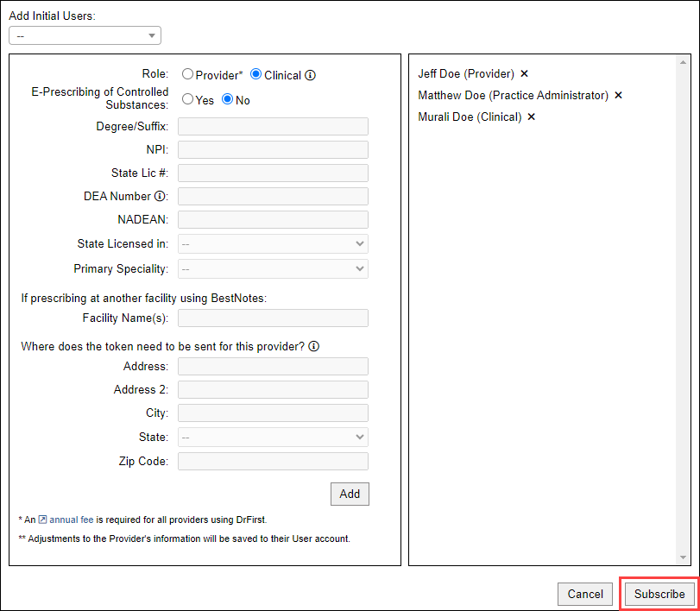Open the address State dropdown
Viewport: 700px width, 611px height.
pos(274,437)
